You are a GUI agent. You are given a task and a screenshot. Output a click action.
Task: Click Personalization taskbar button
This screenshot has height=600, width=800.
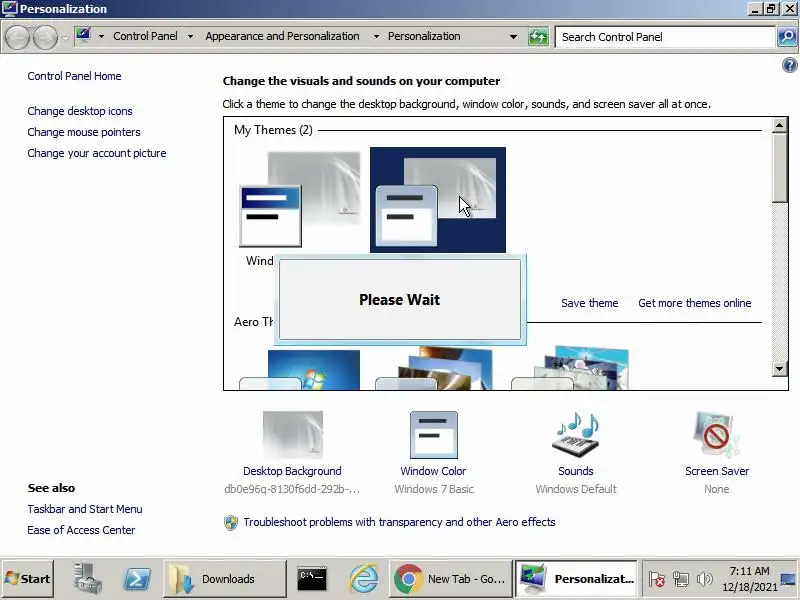pyautogui.click(x=576, y=579)
